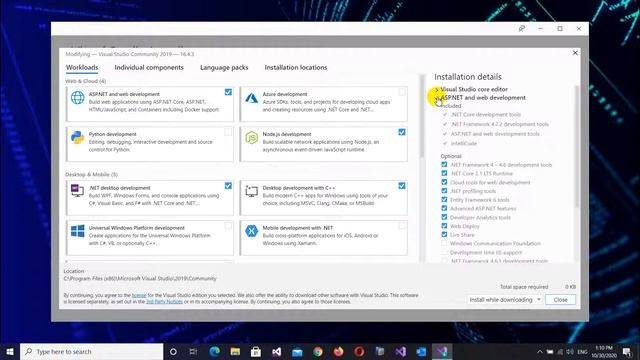Launch Firefox from the taskbar
Image resolution: width=640 pixels, height=360 pixels.
point(338,351)
